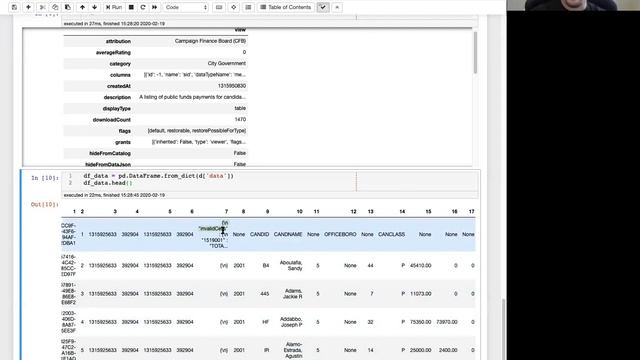Click the category row label

tap(120, 64)
